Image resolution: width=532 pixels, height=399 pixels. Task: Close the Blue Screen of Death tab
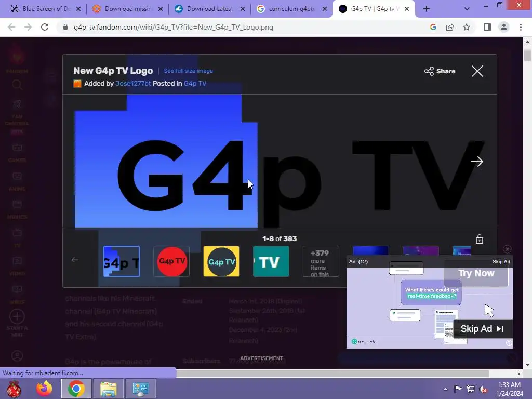click(78, 9)
